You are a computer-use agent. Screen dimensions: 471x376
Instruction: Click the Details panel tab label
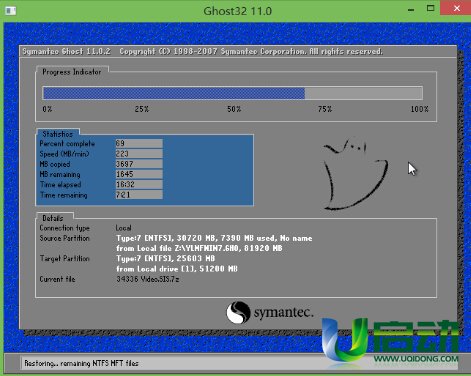point(53,218)
